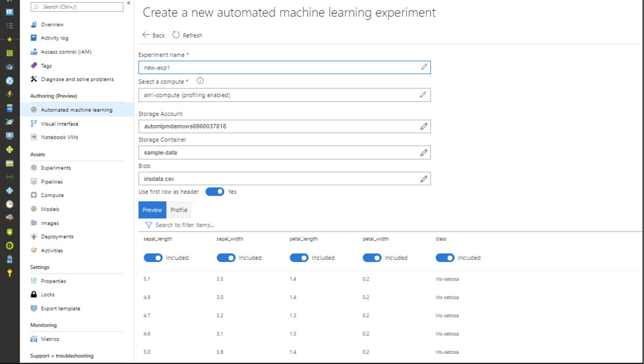The width and height of the screenshot is (644, 364).
Task: Collapse the left sidebar with the chevron
Action: pos(128,3)
